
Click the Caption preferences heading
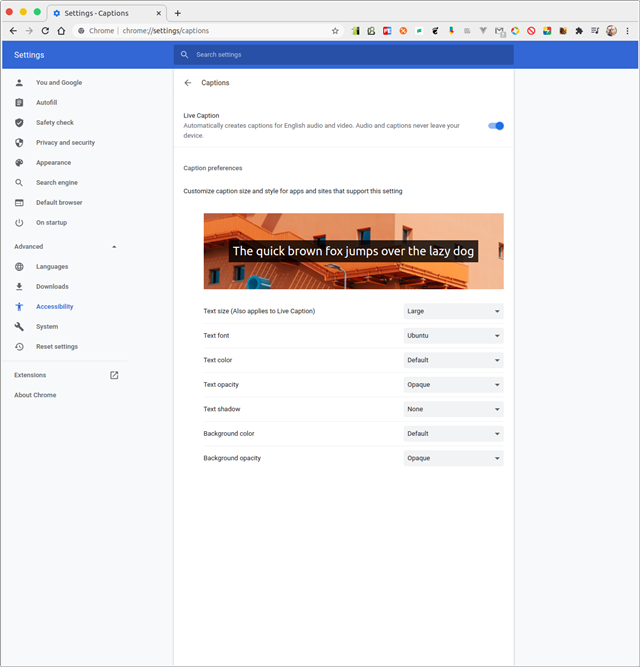(213, 168)
